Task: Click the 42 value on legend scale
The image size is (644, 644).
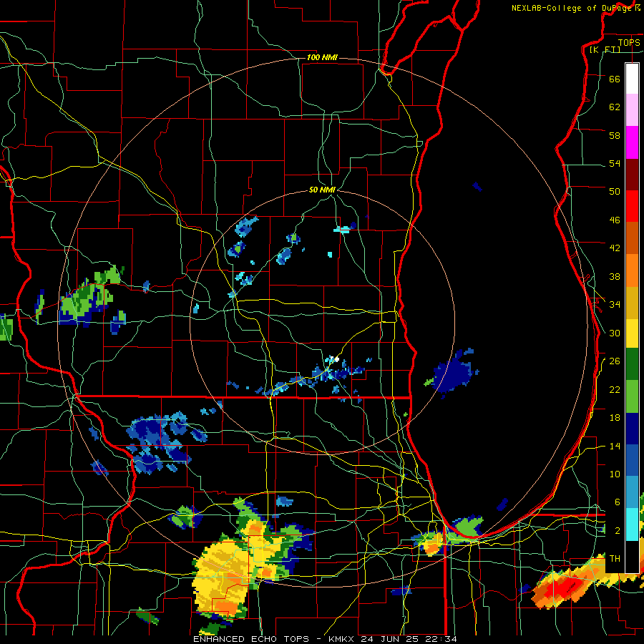Action: (x=615, y=248)
